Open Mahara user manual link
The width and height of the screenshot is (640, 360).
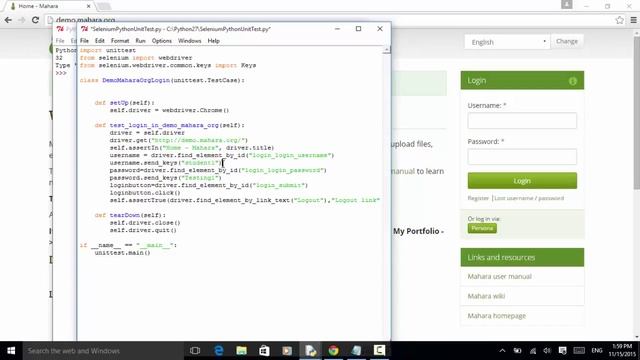(500, 276)
